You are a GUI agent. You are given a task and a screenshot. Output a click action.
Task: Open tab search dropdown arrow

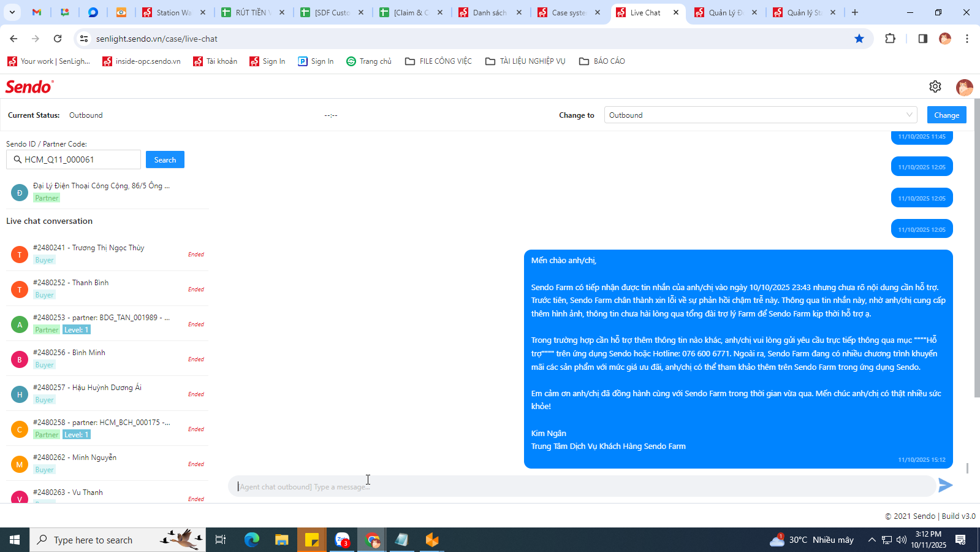[12, 12]
